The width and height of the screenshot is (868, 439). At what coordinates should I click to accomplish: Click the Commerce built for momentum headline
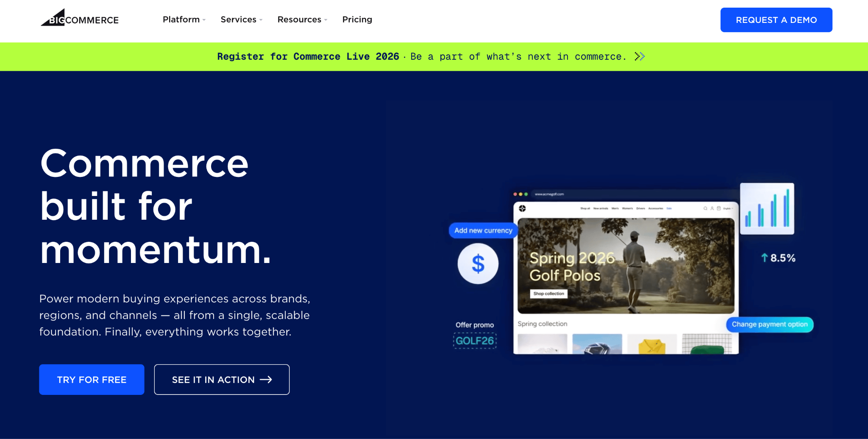(x=155, y=207)
